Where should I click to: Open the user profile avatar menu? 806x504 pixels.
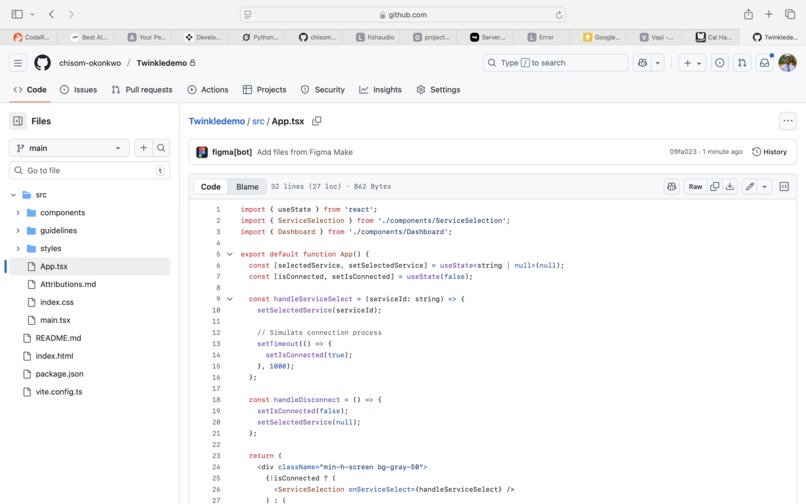point(787,63)
